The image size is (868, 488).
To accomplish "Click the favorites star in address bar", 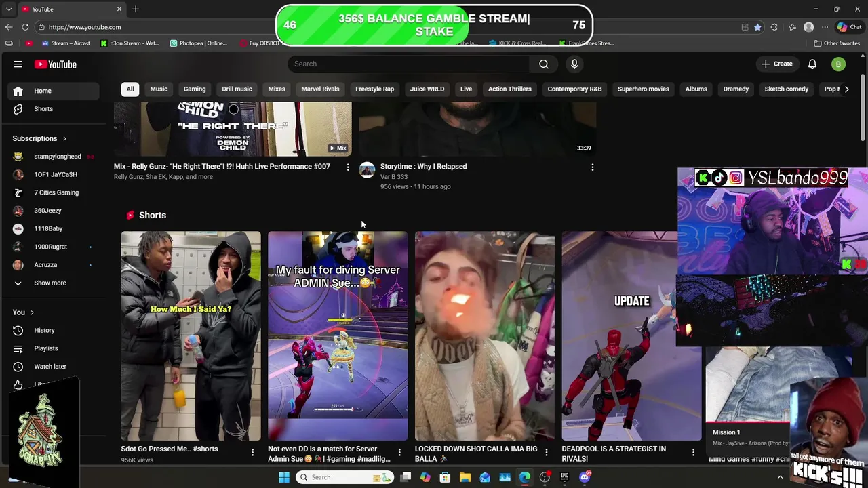I will [757, 27].
